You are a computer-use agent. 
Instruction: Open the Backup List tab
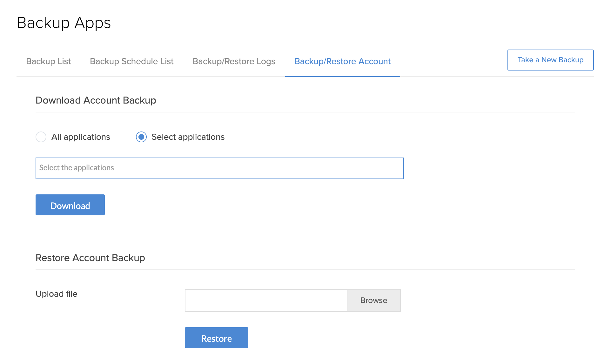click(48, 61)
